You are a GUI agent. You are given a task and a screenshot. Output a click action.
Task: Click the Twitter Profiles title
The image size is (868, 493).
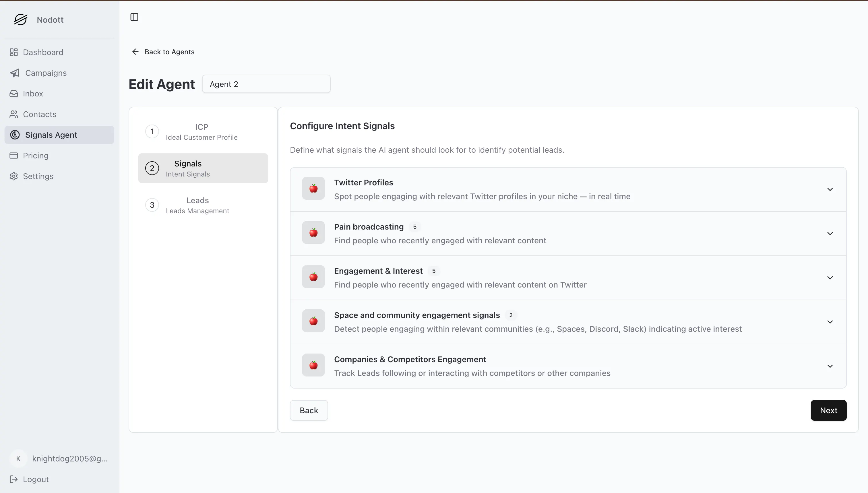point(363,183)
